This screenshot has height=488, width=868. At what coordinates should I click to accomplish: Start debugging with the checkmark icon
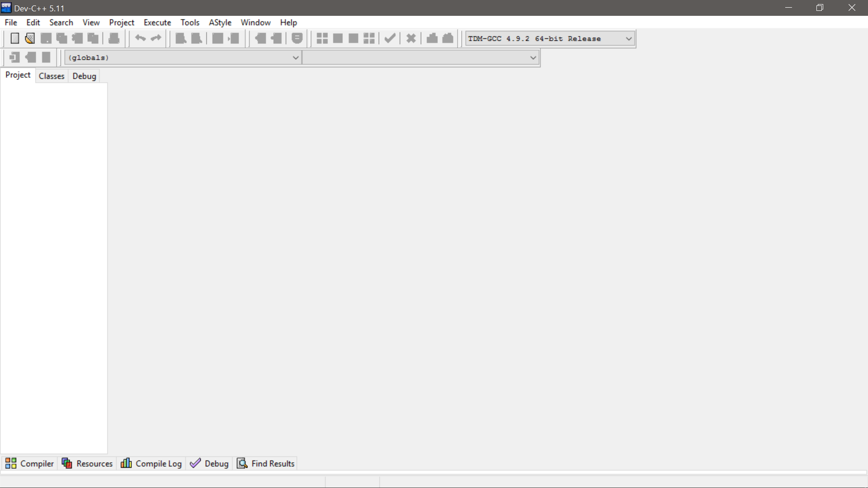[x=390, y=38]
